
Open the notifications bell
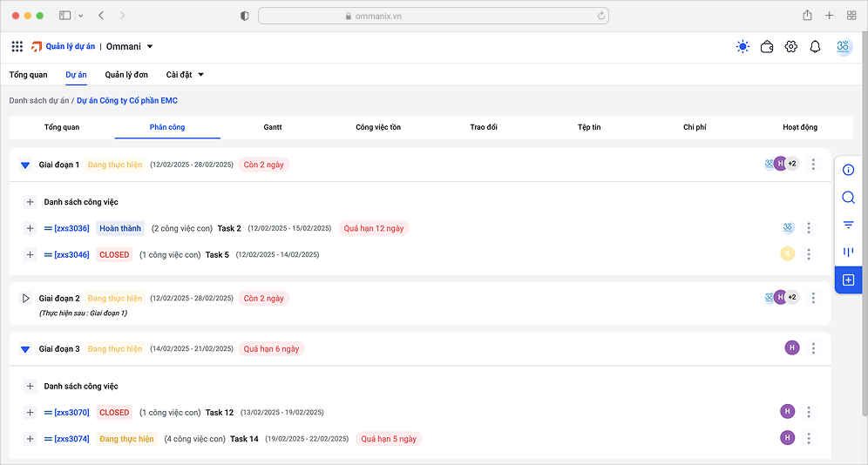tap(815, 47)
